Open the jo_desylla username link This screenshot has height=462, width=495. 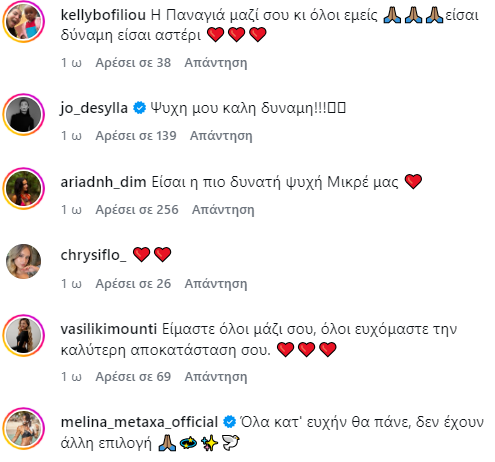click(94, 108)
